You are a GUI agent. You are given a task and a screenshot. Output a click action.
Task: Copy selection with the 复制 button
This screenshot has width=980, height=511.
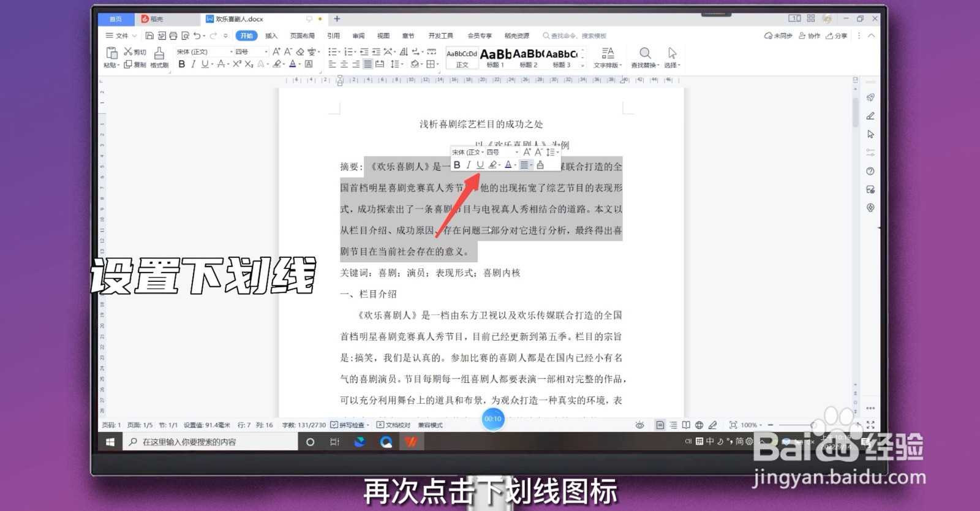[x=135, y=64]
